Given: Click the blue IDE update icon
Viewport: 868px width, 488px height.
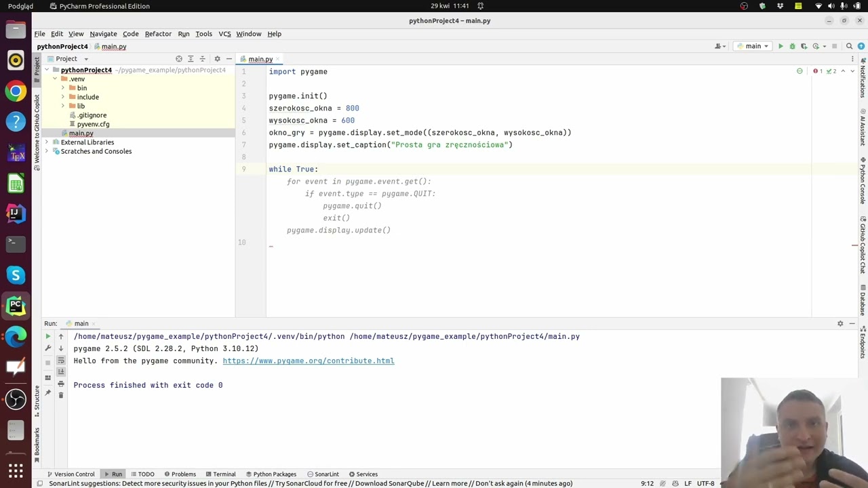Looking at the screenshot, I should click(x=860, y=46).
